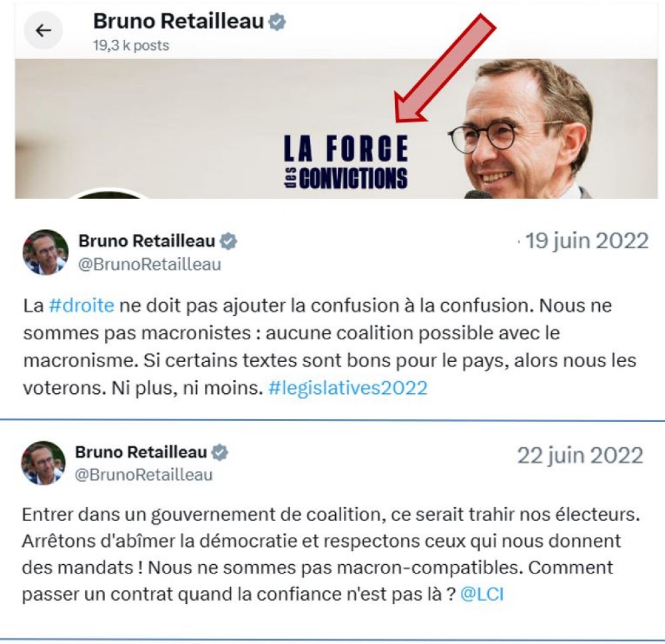Open the #droite hashtag

(81, 305)
